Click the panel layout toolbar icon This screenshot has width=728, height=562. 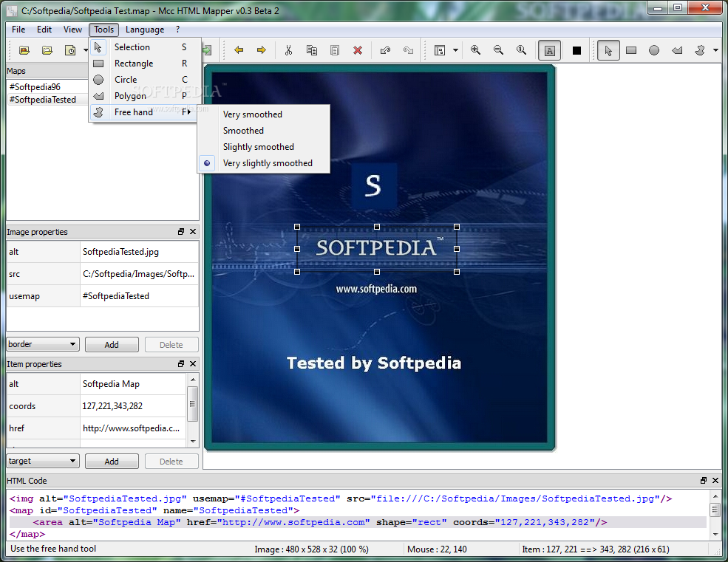pyautogui.click(x=440, y=50)
